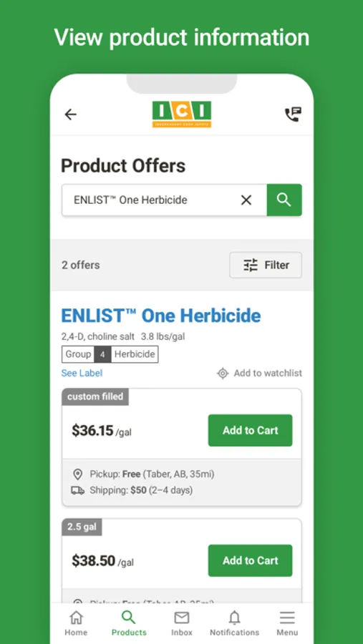This screenshot has width=363, height=644.
Task: Clear the search text with X icon
Action: point(246,200)
